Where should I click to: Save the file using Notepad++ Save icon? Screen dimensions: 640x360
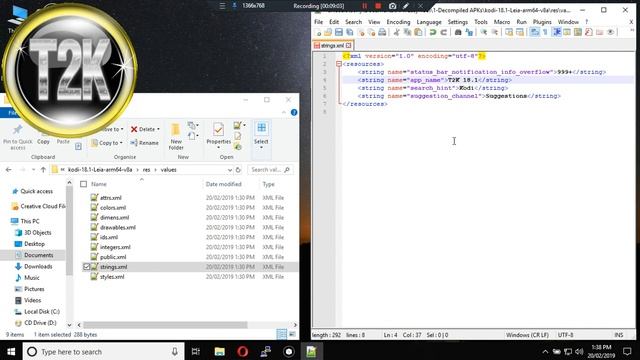pos(339,33)
